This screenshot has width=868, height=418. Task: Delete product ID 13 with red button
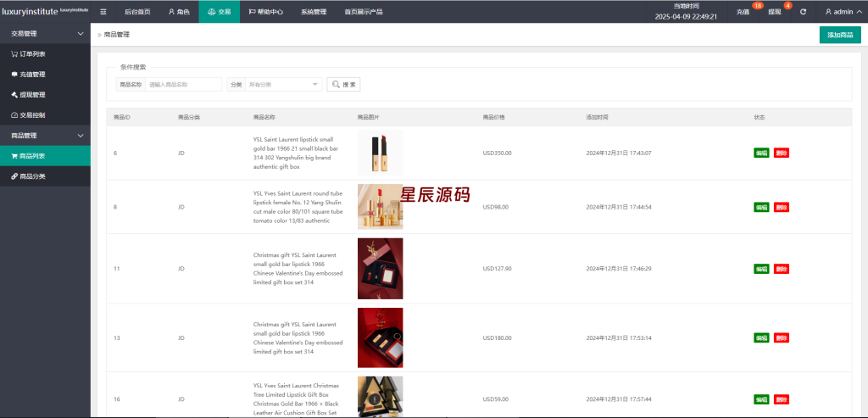tap(781, 337)
